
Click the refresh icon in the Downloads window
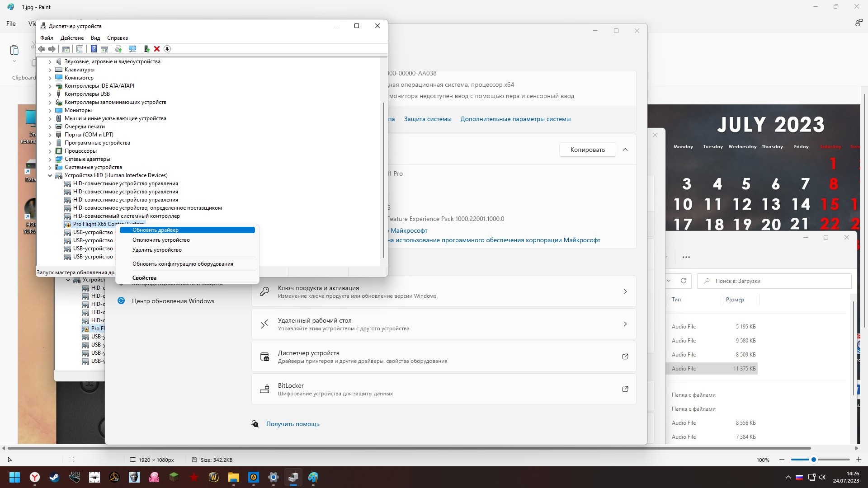(x=684, y=281)
